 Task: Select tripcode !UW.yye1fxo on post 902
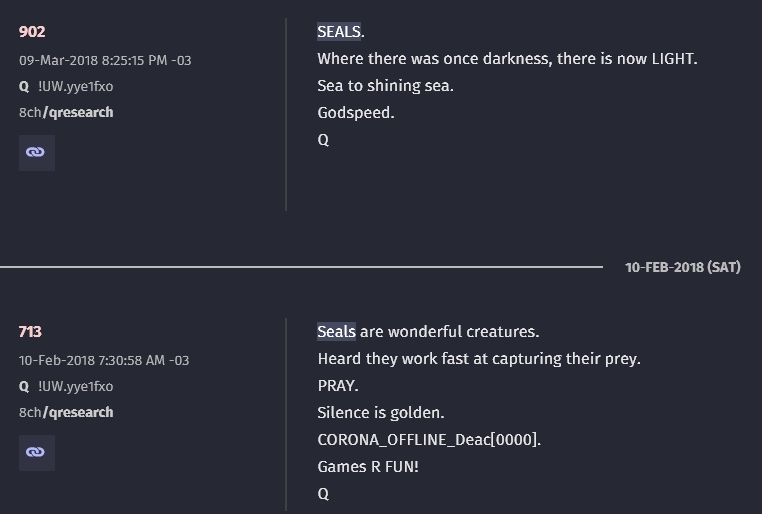tap(75, 86)
